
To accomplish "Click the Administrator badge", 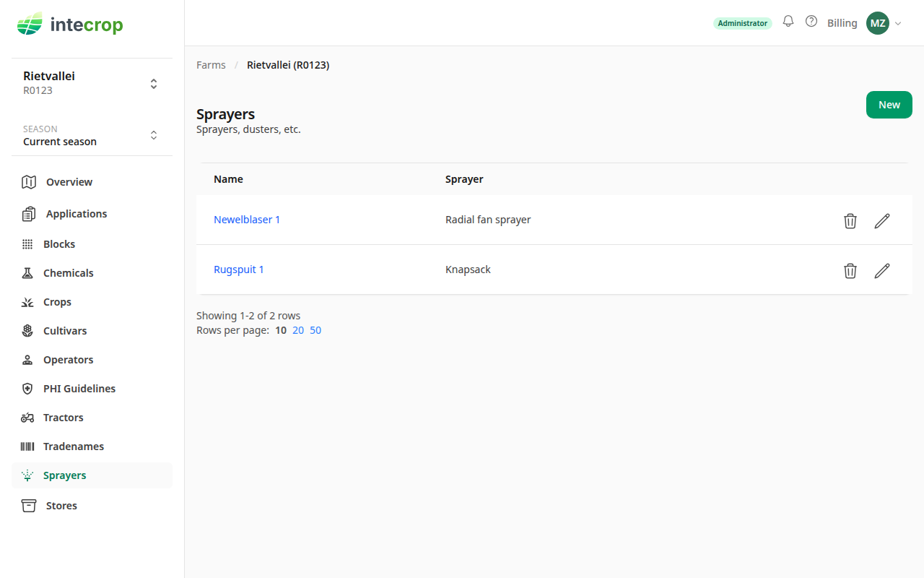I will coord(743,23).
